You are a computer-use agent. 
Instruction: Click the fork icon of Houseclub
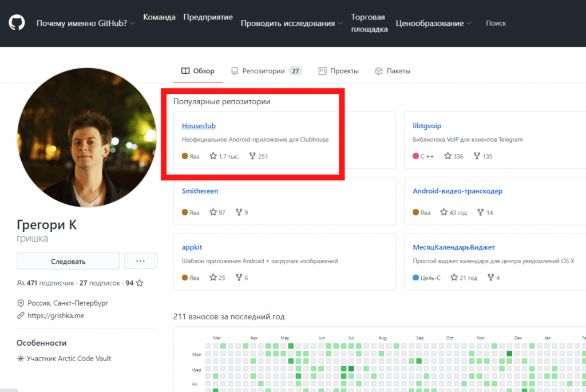(252, 156)
